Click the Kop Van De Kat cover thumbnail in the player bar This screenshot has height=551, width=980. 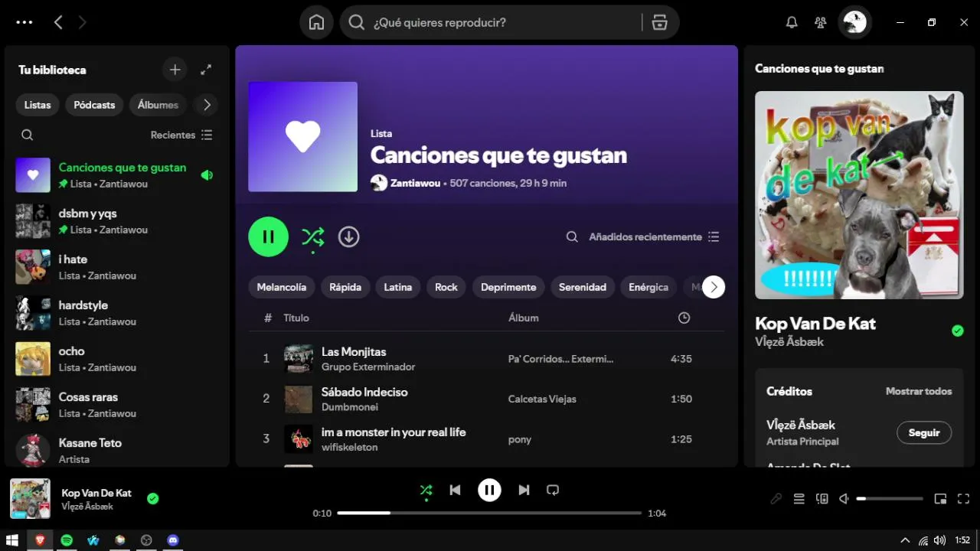(x=30, y=499)
